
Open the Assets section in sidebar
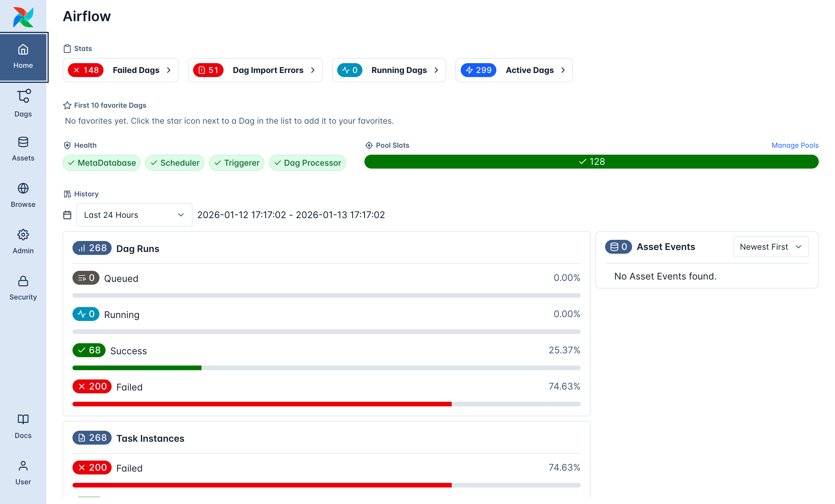pyautogui.click(x=23, y=149)
